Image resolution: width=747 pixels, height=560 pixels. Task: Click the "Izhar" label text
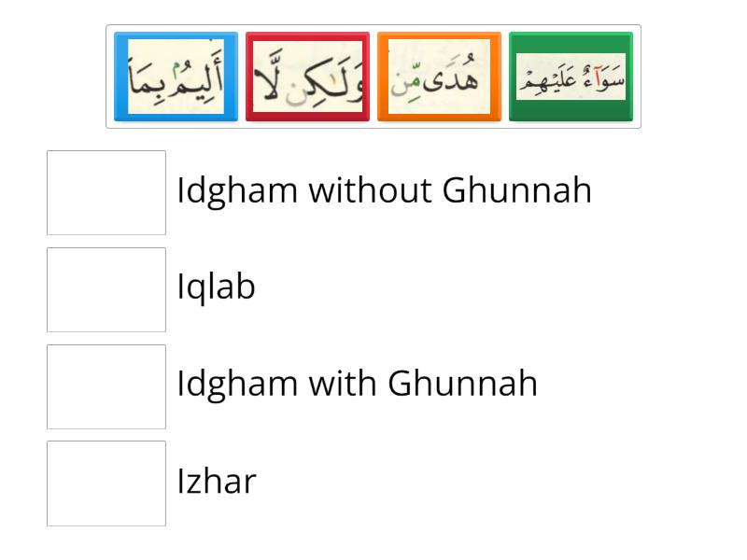point(216,482)
